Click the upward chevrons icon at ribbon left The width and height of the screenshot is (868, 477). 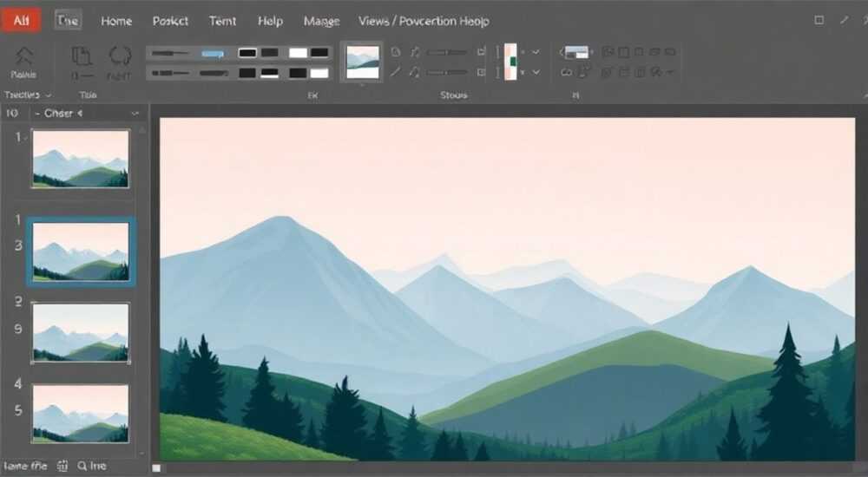click(x=23, y=56)
